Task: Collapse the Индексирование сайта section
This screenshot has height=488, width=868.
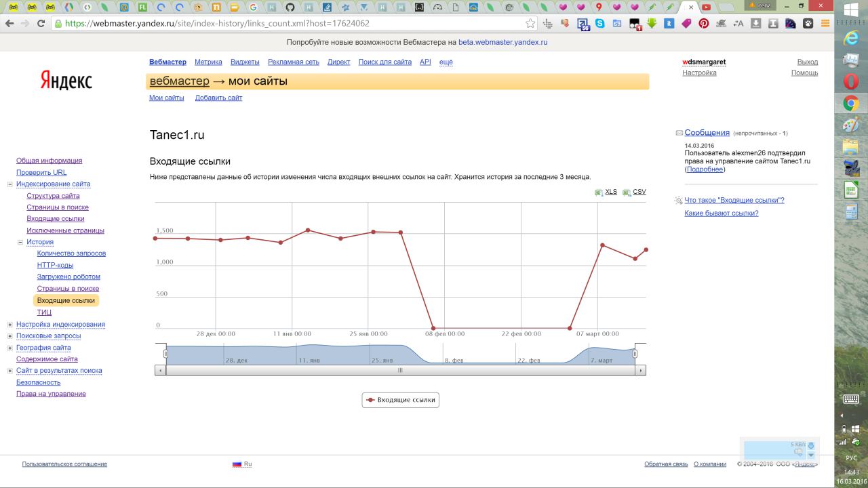Action: pyautogui.click(x=10, y=184)
